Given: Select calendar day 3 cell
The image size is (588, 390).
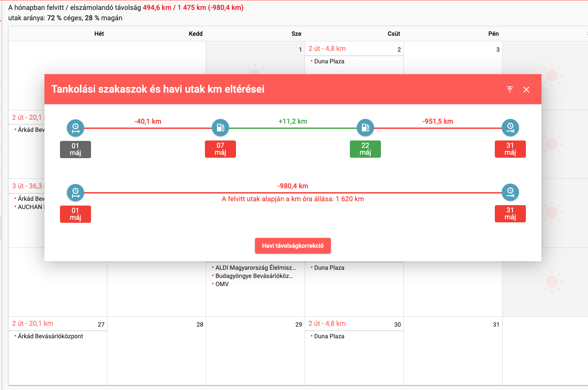Looking at the screenshot, I should (453, 58).
